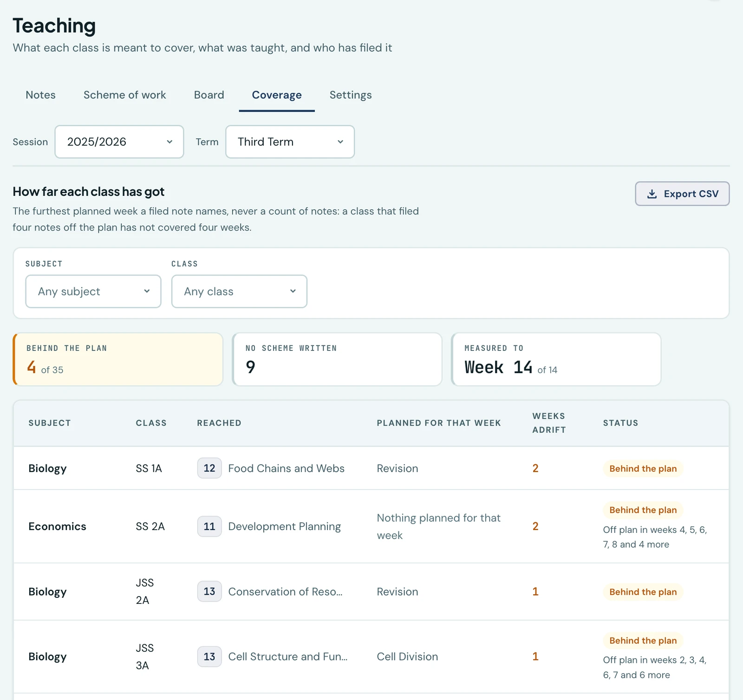Click Off plan in weeks 4, 5, 6 note
Image resolution: width=743 pixels, height=700 pixels.
[x=655, y=537]
